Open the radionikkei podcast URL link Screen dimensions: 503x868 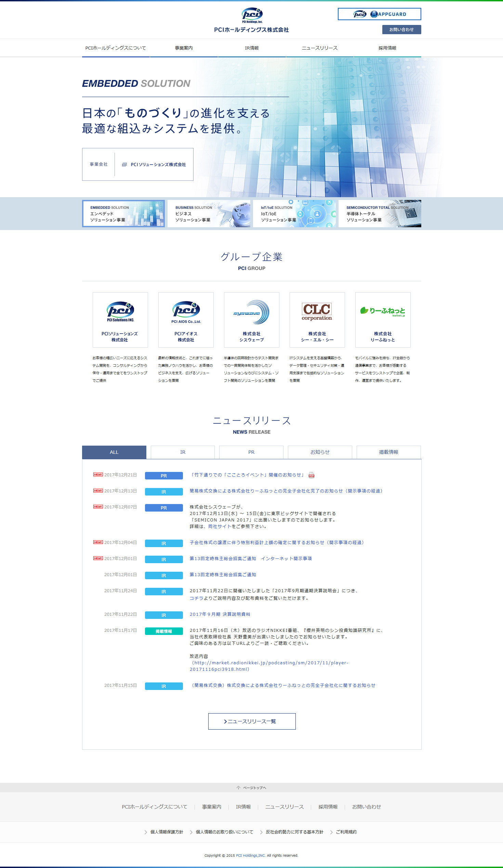(269, 666)
